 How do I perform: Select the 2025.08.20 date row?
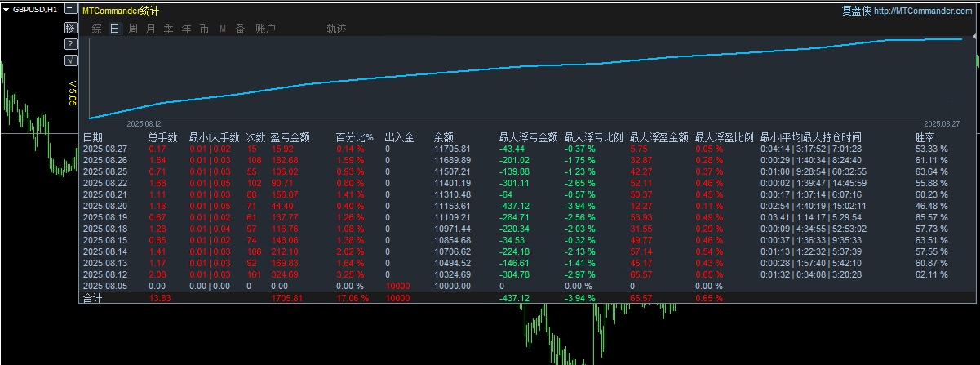pyautogui.click(x=105, y=206)
